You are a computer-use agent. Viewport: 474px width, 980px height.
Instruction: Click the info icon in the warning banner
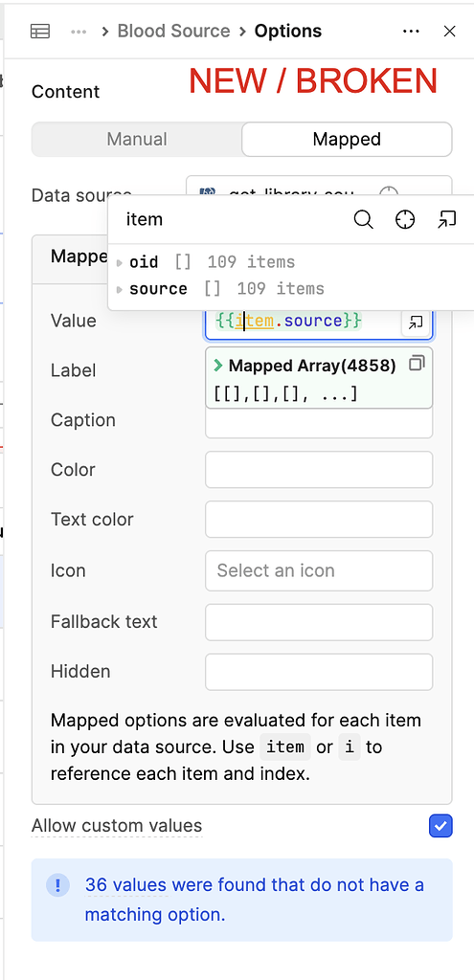pos(58,885)
